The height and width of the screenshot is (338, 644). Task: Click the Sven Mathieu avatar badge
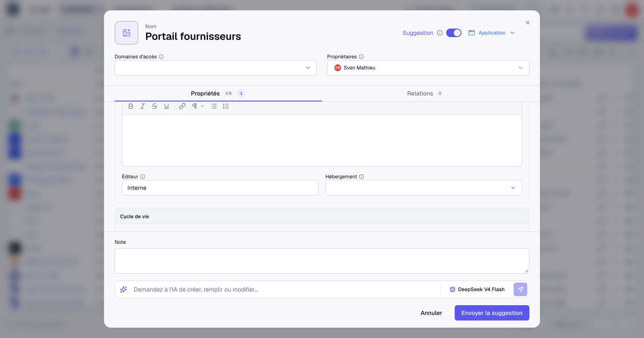click(338, 68)
